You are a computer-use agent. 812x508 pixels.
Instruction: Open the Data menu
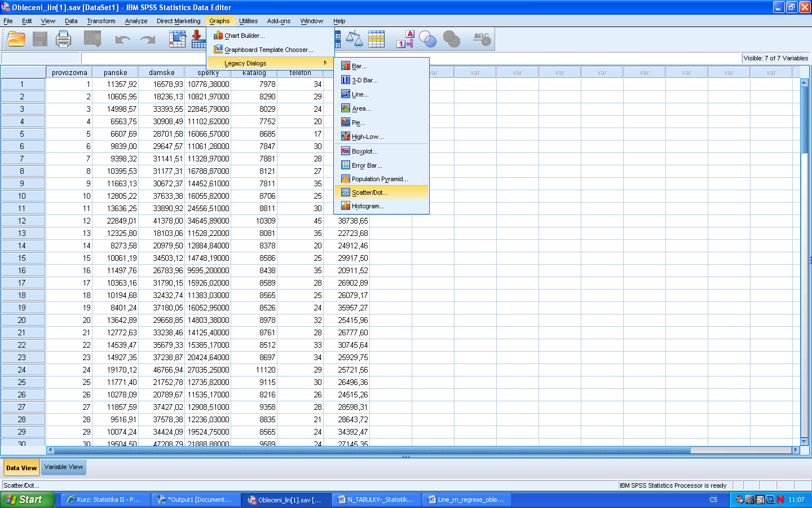tap(71, 21)
